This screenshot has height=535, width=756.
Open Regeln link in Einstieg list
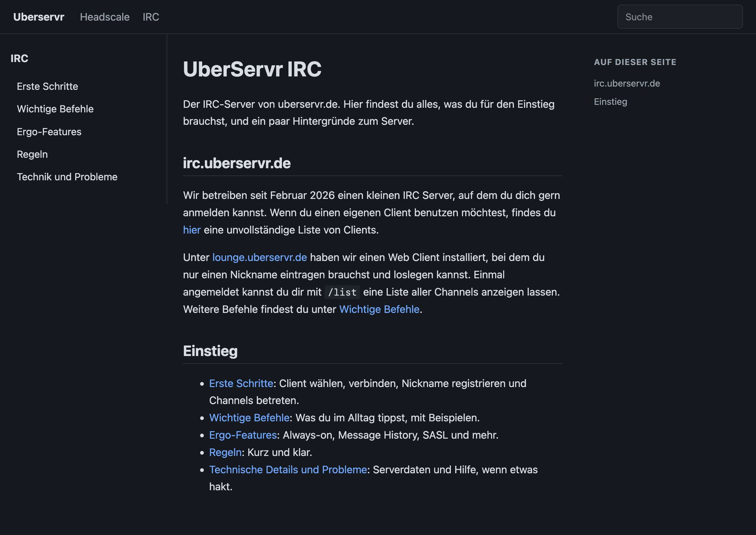[x=225, y=452]
